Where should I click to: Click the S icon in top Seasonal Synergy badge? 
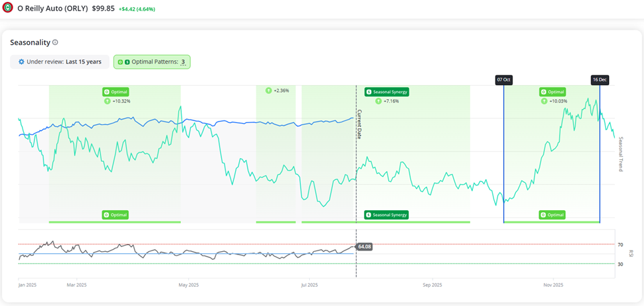(368, 92)
